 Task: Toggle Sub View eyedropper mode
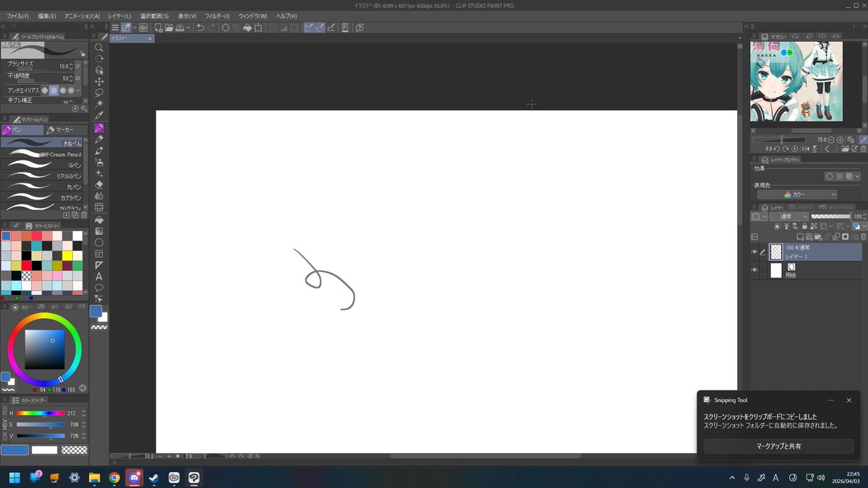click(x=862, y=140)
